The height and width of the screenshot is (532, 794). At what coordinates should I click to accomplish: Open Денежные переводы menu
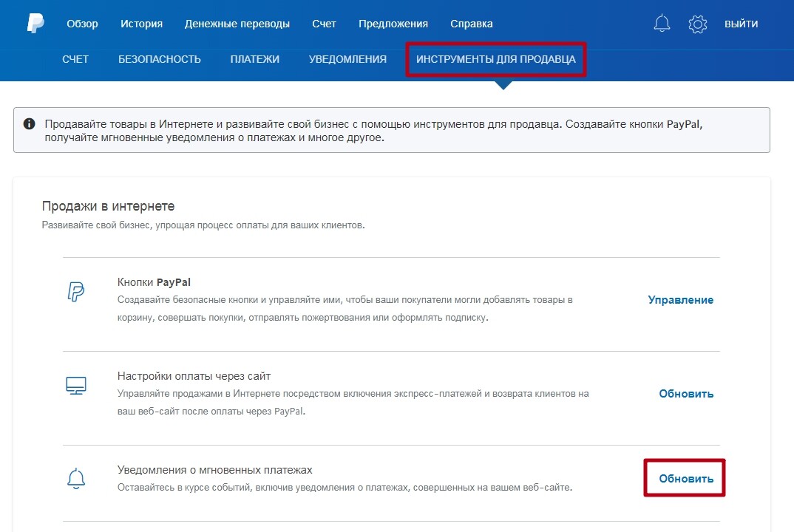pos(237,24)
